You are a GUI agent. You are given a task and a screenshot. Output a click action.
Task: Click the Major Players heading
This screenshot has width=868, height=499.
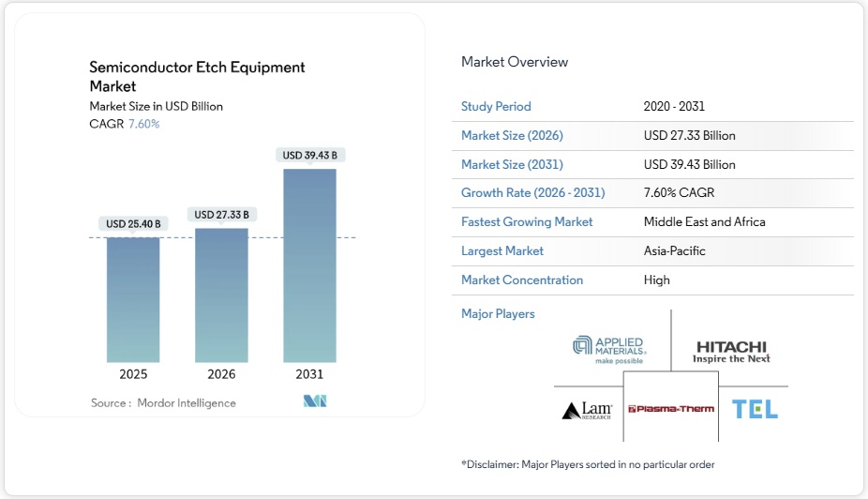tap(498, 314)
